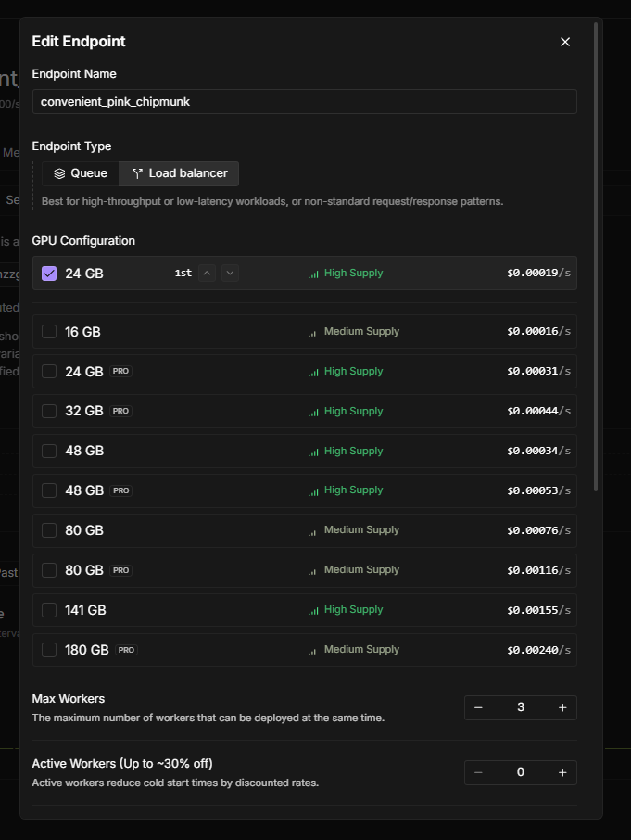Check the 141 GB GPU option

(49, 610)
